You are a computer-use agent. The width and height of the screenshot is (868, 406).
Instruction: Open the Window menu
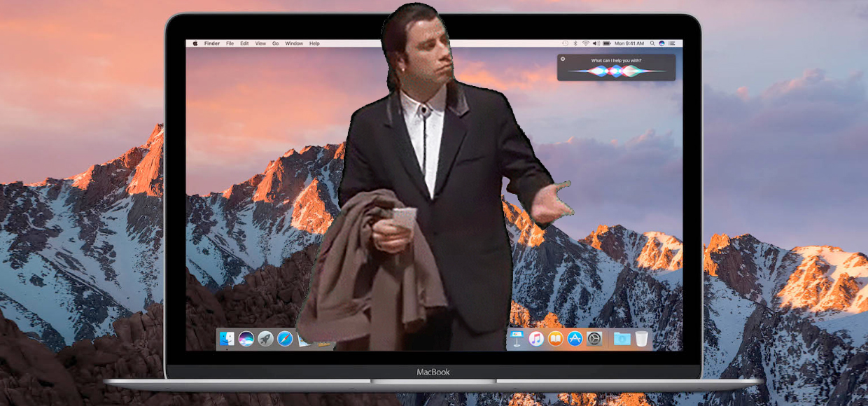coord(294,43)
